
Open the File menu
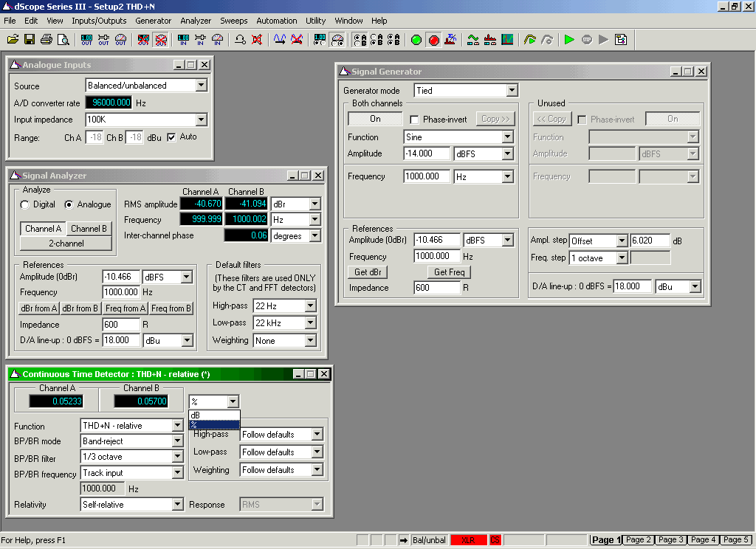point(10,21)
